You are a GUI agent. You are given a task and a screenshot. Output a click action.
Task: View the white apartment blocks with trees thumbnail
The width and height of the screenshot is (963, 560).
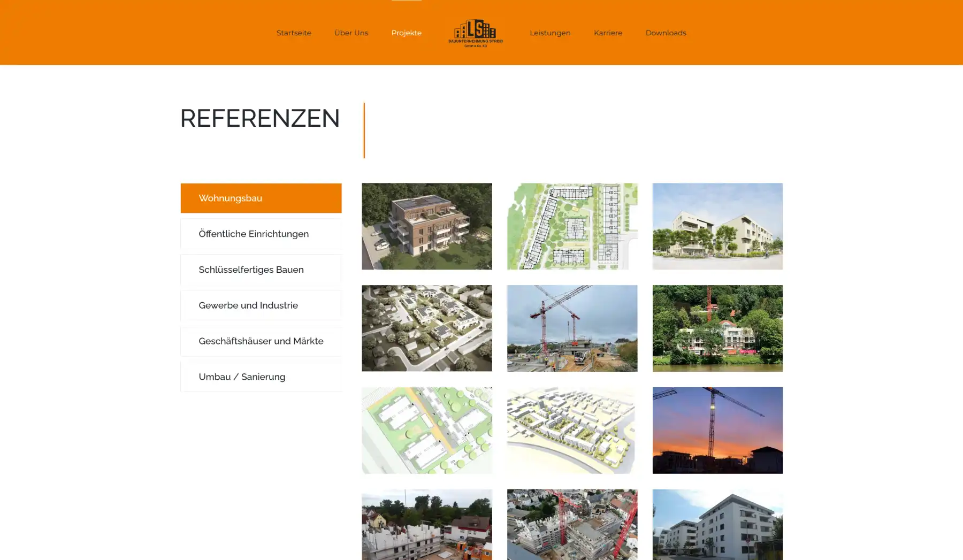tap(717, 226)
